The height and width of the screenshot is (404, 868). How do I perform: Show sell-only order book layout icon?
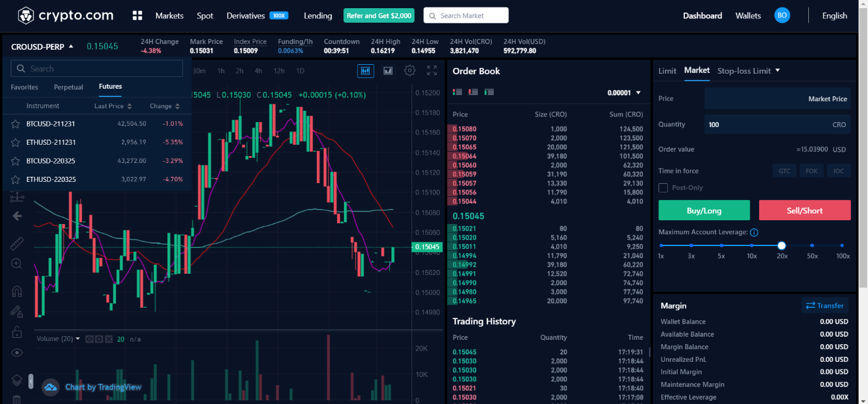(x=473, y=93)
